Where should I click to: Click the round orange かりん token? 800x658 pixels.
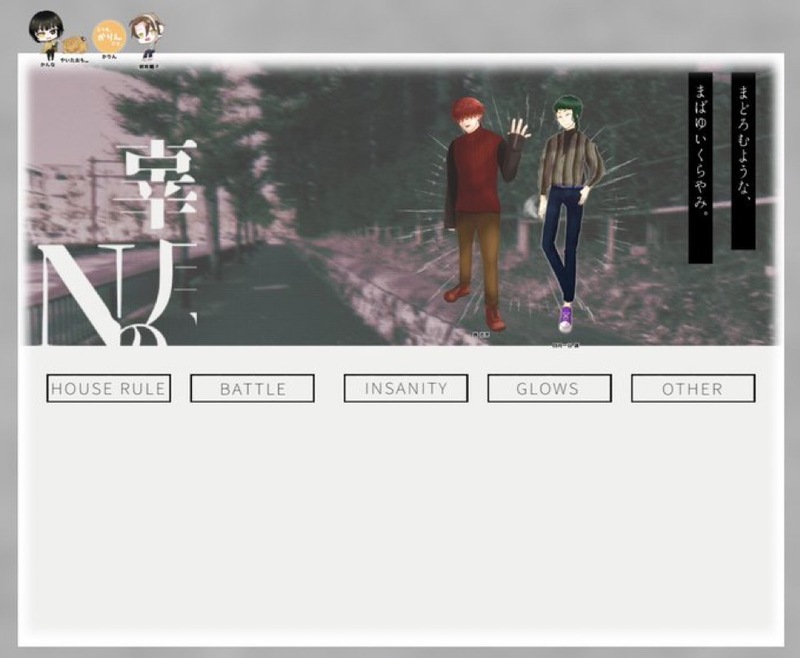[x=109, y=36]
